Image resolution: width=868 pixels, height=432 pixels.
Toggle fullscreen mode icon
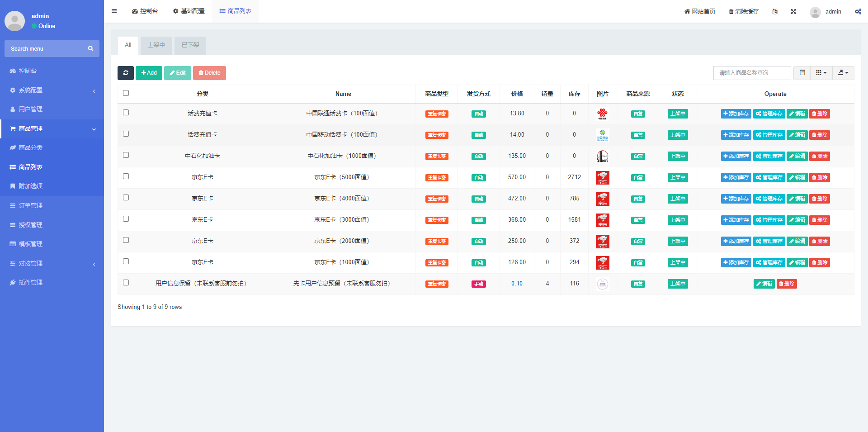click(793, 11)
